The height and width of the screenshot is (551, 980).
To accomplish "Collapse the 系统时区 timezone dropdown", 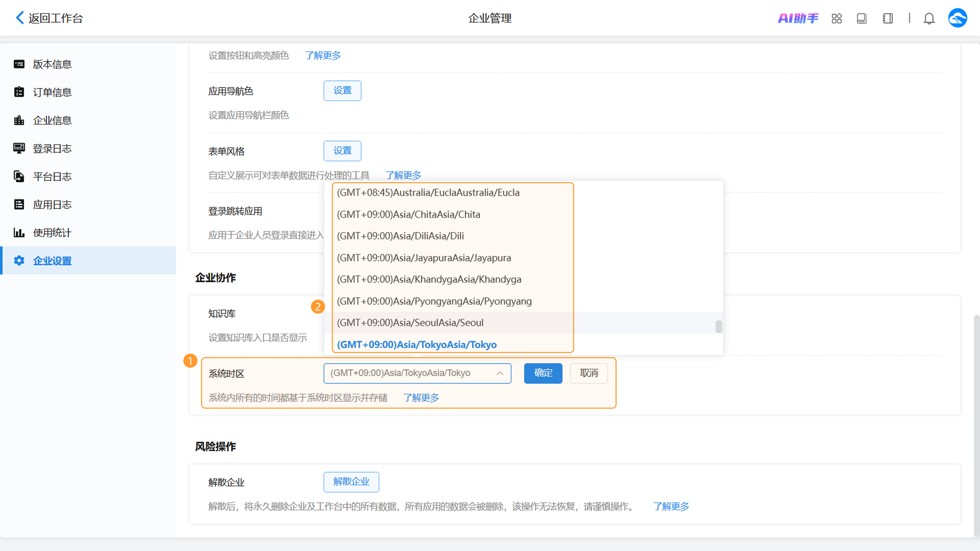I will [x=500, y=373].
